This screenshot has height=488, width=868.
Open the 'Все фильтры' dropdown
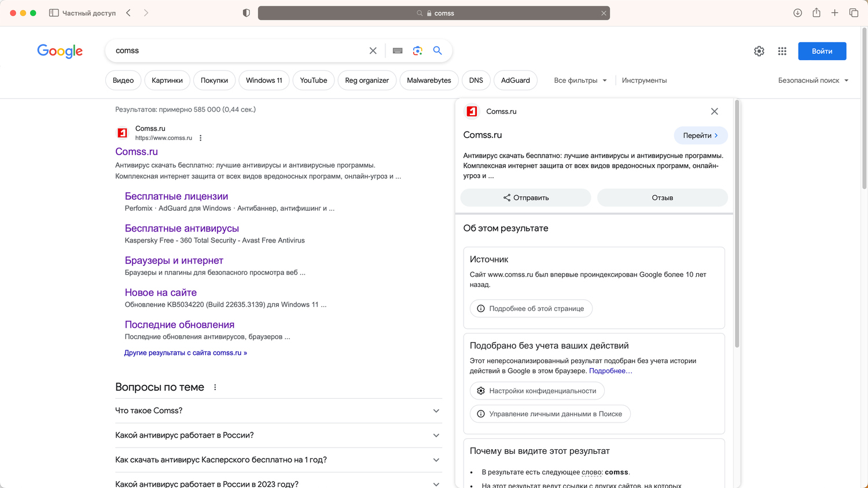coord(580,80)
